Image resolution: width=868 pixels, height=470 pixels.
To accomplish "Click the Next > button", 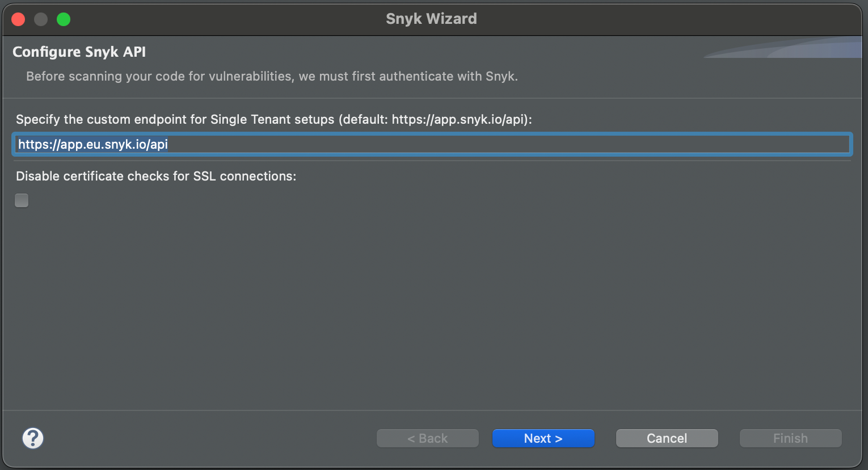I will tap(543, 438).
